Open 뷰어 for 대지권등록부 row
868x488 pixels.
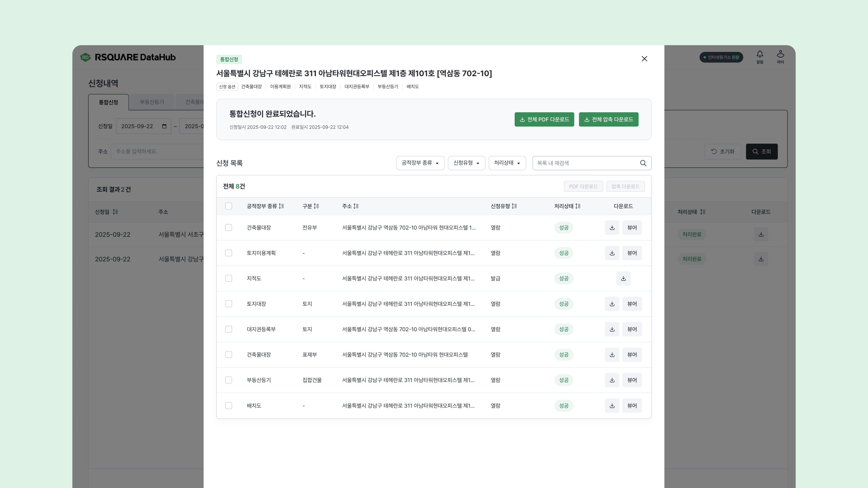[632, 329]
